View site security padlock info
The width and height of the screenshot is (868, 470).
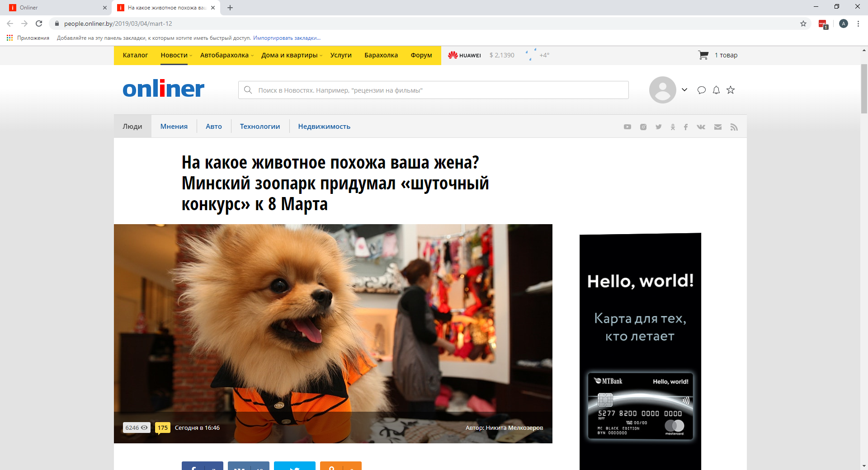tap(57, 23)
